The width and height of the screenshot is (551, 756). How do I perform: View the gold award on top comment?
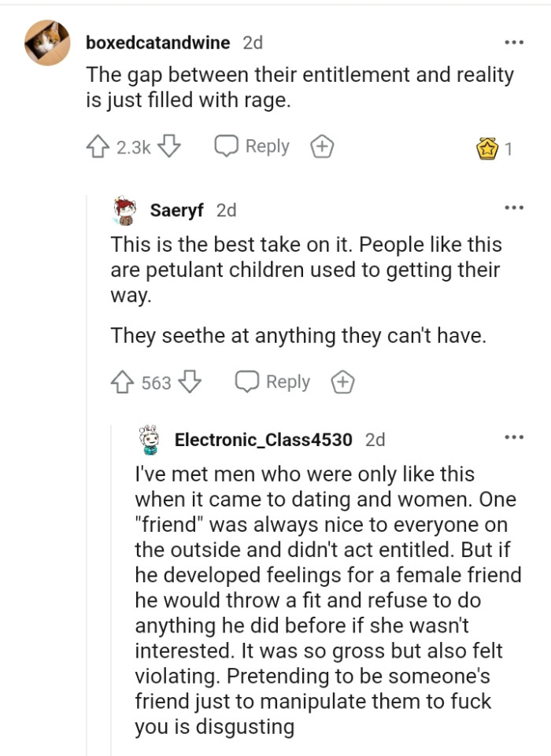pyautogui.click(x=488, y=148)
